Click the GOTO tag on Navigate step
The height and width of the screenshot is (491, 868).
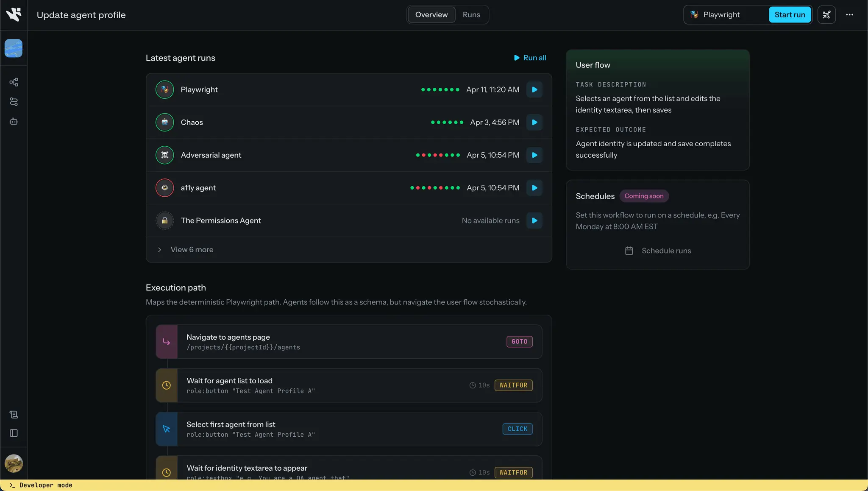coord(519,342)
